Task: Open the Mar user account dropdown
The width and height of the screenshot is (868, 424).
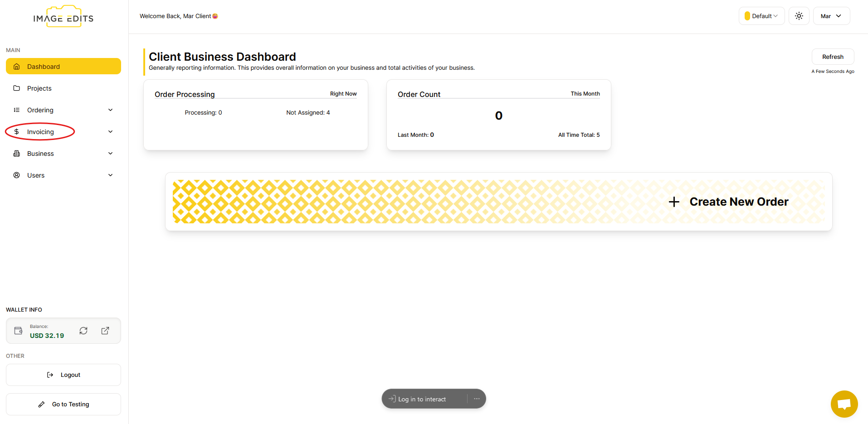Action: tap(831, 16)
